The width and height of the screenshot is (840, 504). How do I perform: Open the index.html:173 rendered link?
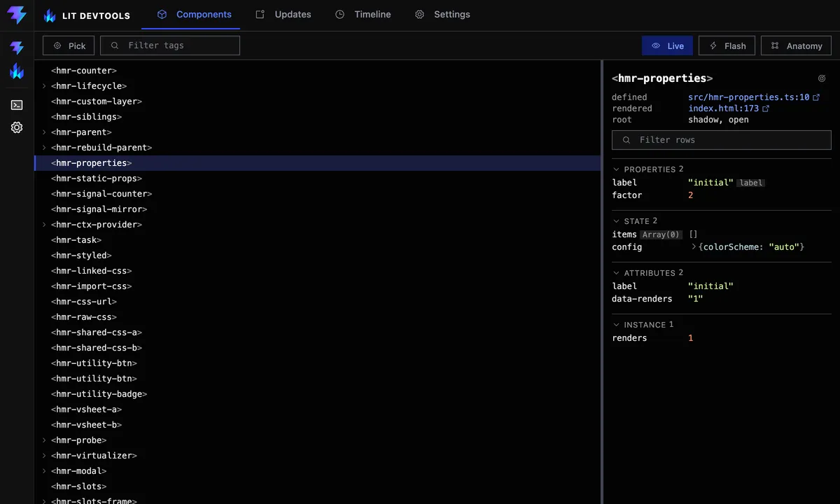click(724, 108)
